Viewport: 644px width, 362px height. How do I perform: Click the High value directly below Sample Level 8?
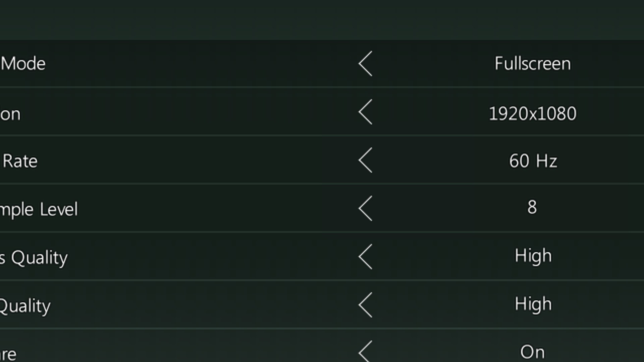(533, 256)
